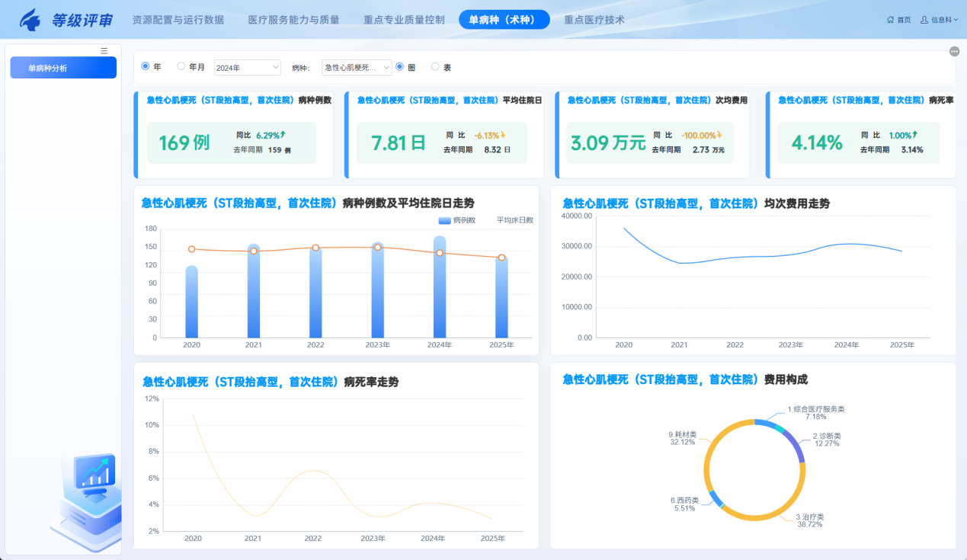
Task: Switch to 资源配置与运行数据 tab
Action: pos(178,20)
